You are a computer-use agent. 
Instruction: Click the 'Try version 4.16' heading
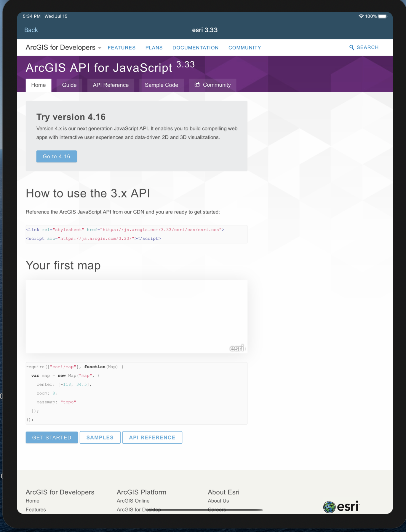point(71,117)
